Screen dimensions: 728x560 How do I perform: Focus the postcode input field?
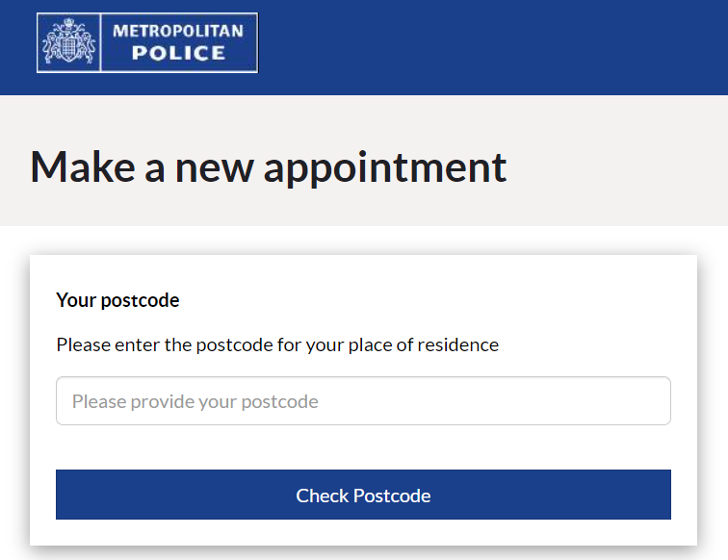point(363,401)
